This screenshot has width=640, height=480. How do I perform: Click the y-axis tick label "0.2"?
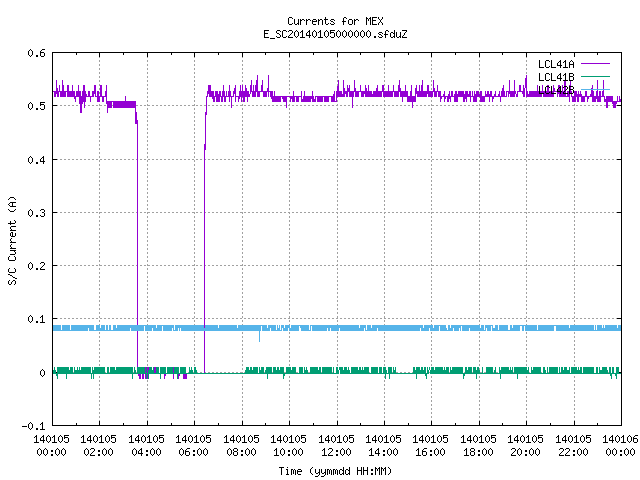point(36,266)
